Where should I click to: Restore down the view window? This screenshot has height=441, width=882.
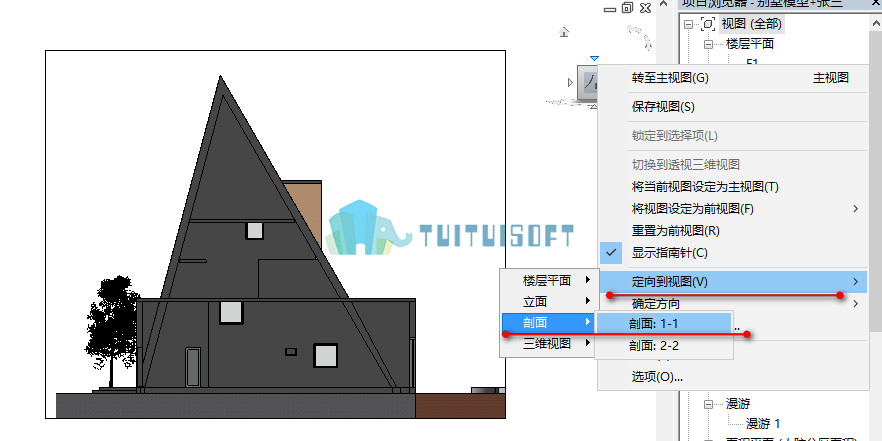tap(627, 8)
